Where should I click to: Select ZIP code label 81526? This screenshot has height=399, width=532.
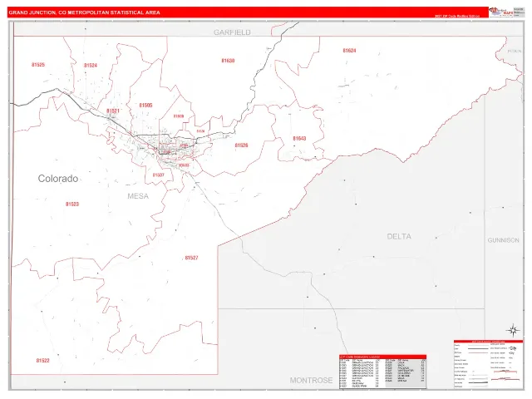click(241, 145)
